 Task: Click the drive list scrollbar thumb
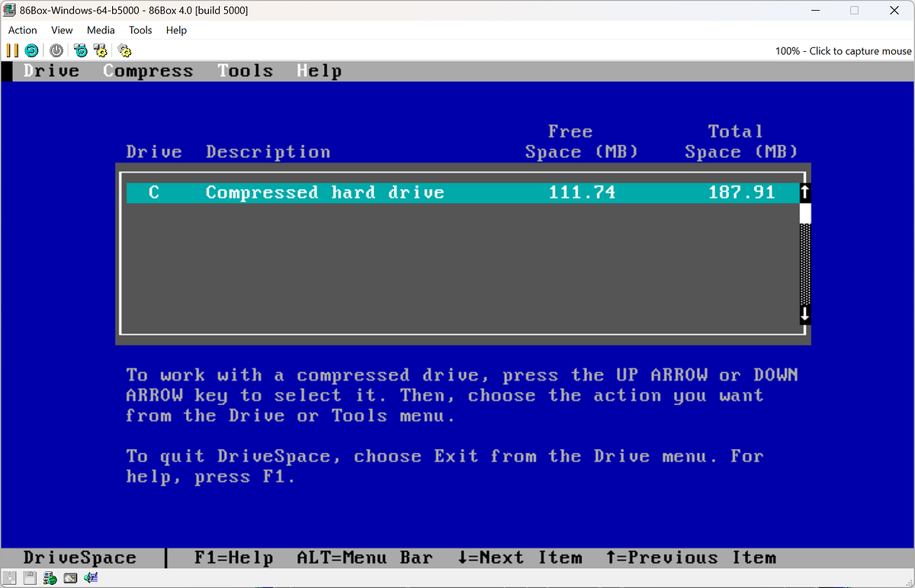[805, 213]
